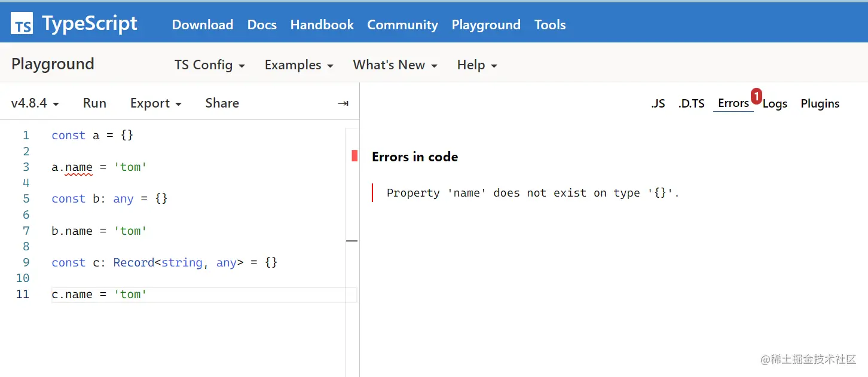Click the TypeScript TS logo icon

click(x=22, y=24)
